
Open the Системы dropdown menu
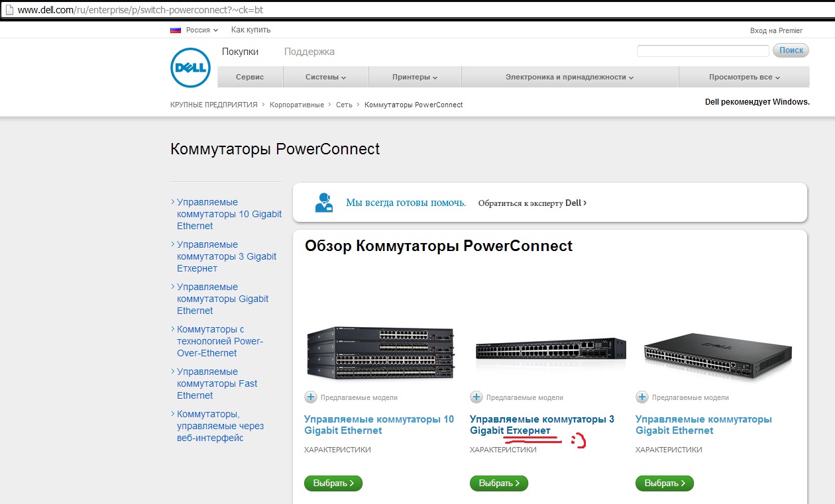tap(326, 77)
